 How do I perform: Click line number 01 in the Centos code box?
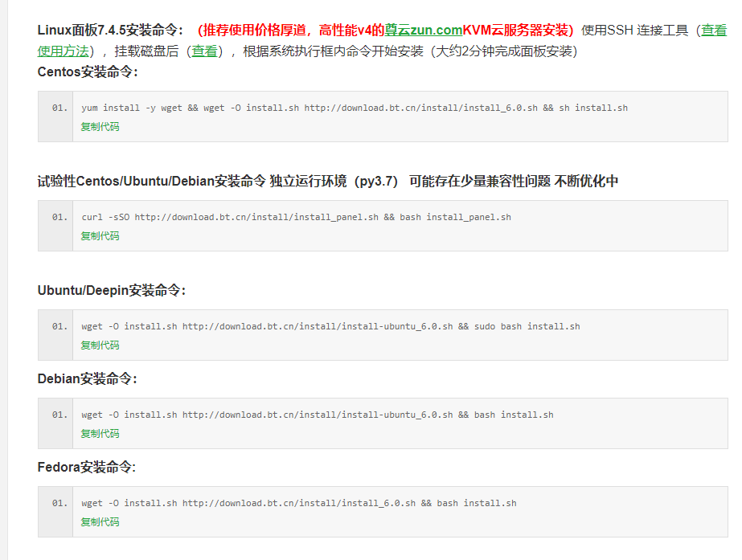tap(59, 108)
